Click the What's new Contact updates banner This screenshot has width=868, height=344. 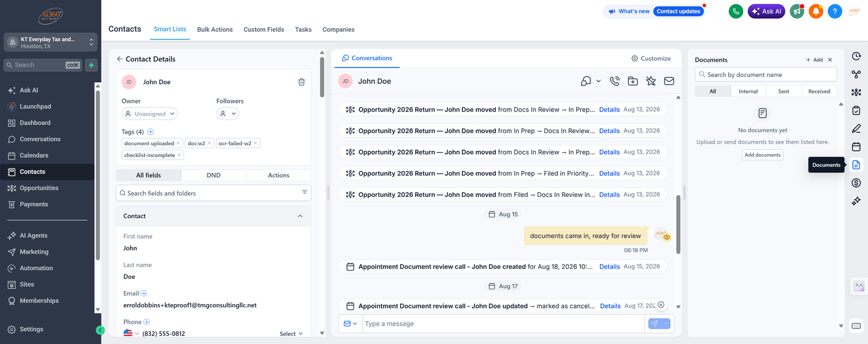[x=654, y=11]
